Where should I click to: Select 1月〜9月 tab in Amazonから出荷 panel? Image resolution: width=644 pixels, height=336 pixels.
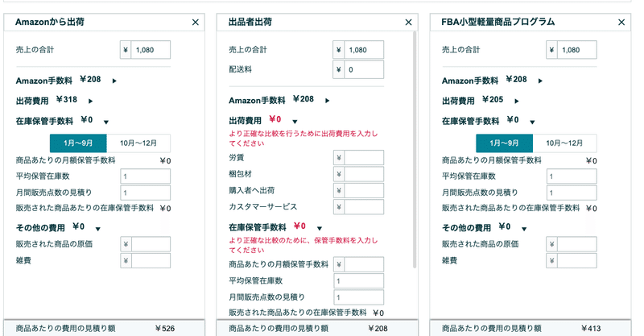(x=78, y=143)
